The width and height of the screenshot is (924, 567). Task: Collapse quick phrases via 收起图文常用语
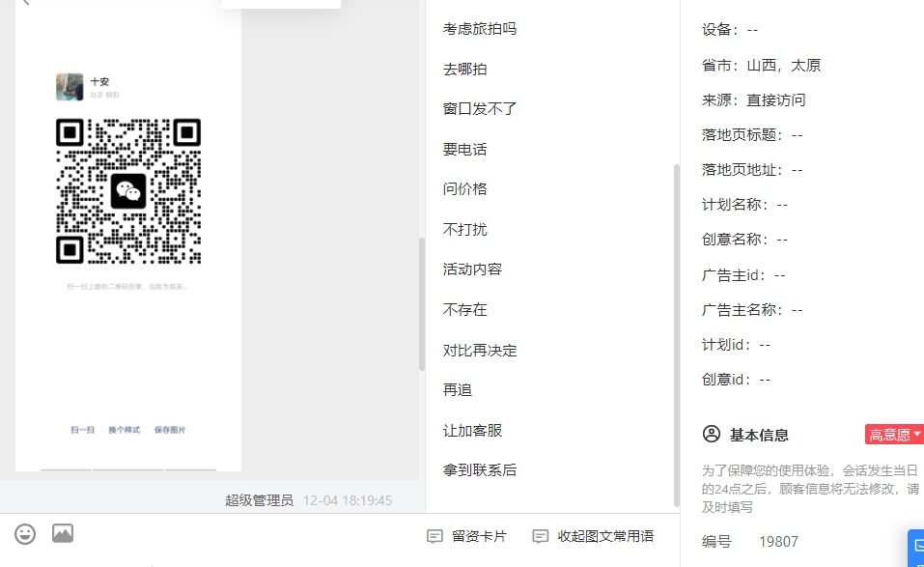(x=594, y=536)
